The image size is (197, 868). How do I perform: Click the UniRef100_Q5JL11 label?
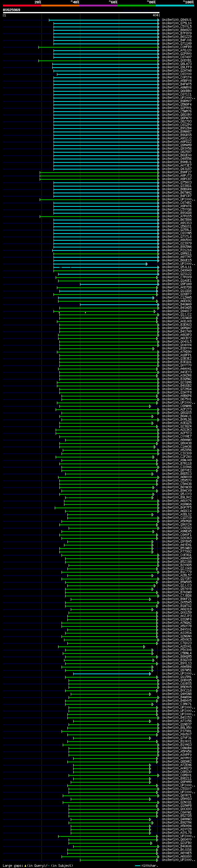[176, 267]
